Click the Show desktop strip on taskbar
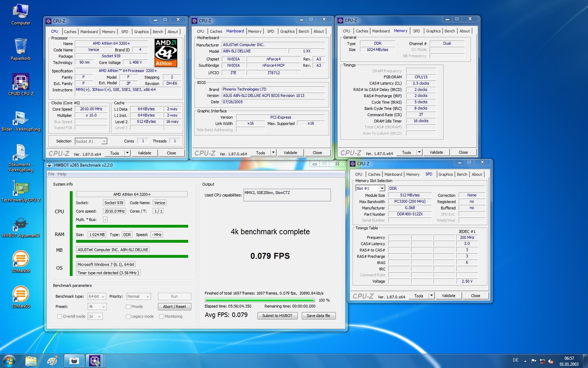The height and width of the screenshot is (368, 588). coord(586,361)
